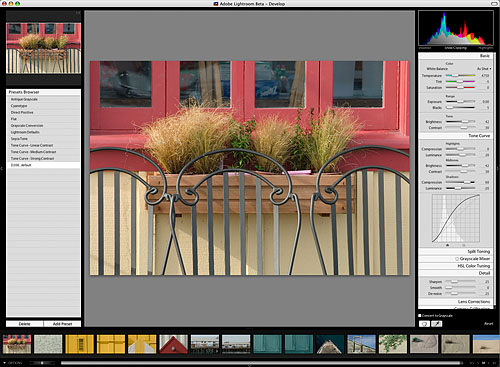This screenshot has width=500, height=367.
Task: Click the Saturation slider handle
Action: click(460, 88)
